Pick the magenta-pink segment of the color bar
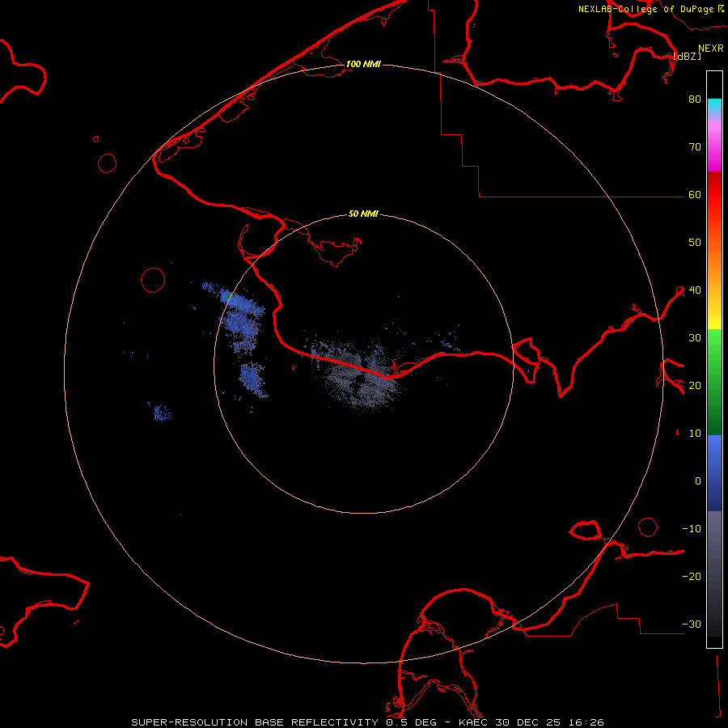728x728 pixels. coord(714,148)
